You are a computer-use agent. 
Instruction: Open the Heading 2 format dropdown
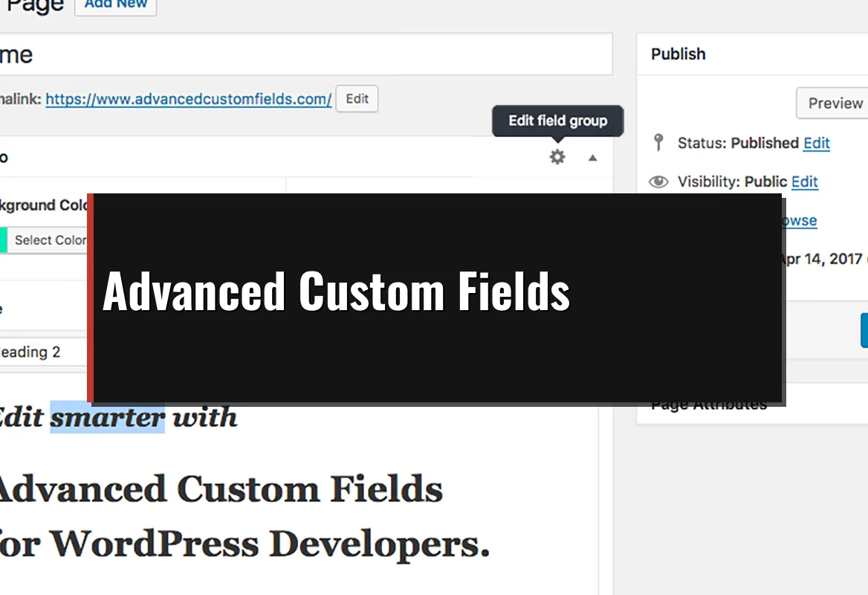click(x=41, y=352)
